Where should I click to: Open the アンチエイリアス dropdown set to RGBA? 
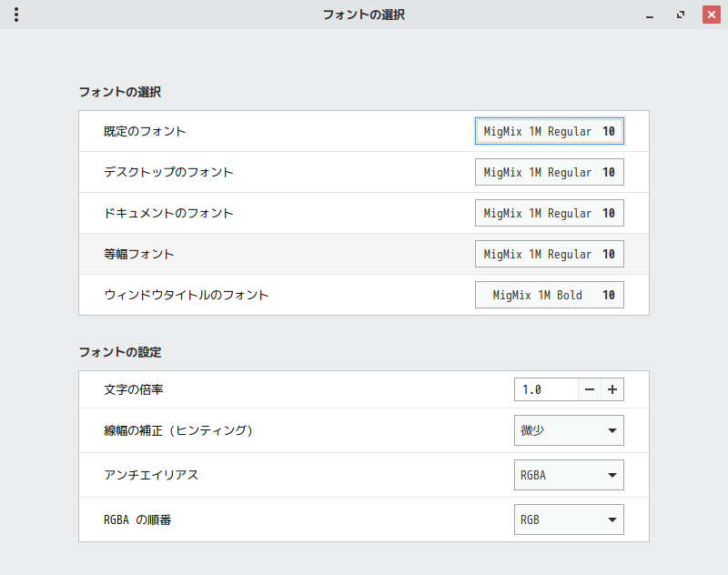point(569,475)
